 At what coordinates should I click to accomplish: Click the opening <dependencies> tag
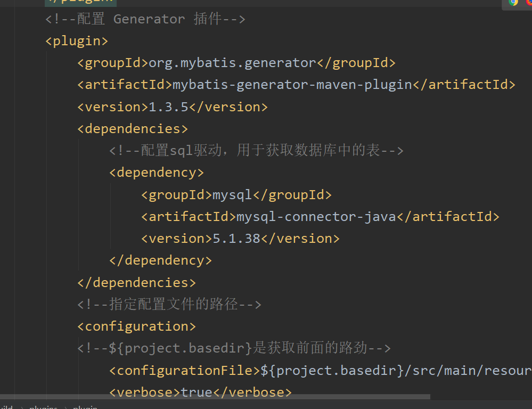point(133,129)
